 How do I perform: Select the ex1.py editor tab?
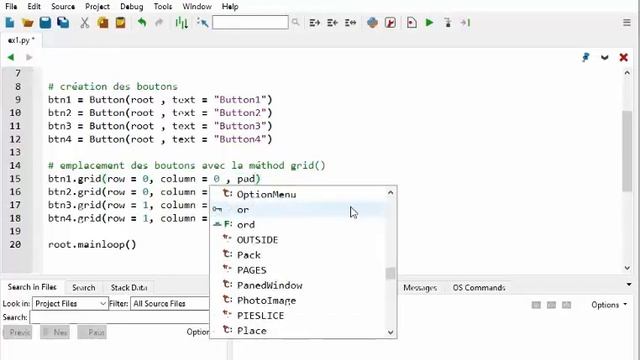click(21, 40)
